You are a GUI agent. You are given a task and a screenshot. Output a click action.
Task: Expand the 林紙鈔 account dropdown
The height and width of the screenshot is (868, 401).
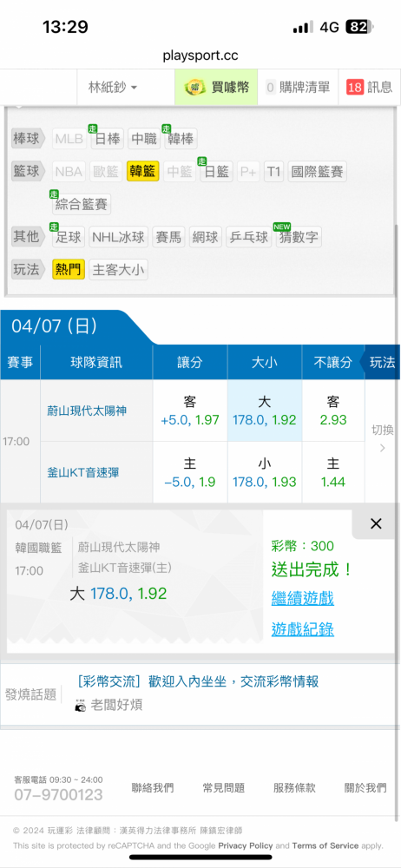113,87
